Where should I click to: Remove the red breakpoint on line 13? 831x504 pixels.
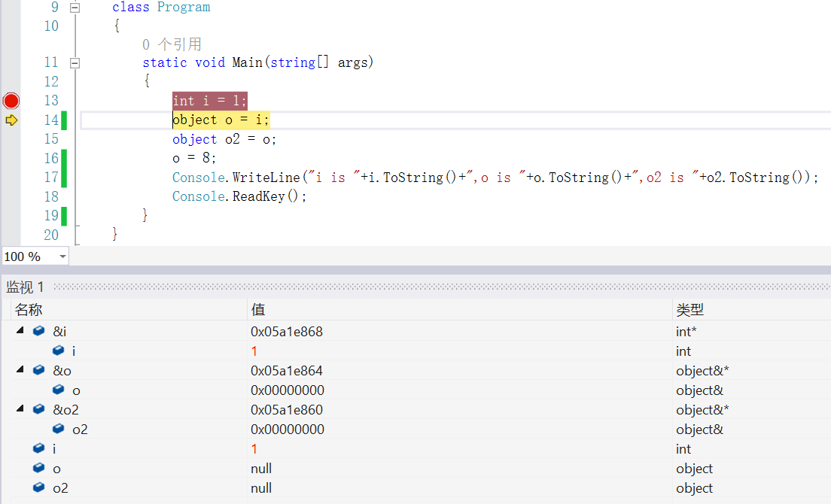[11, 101]
